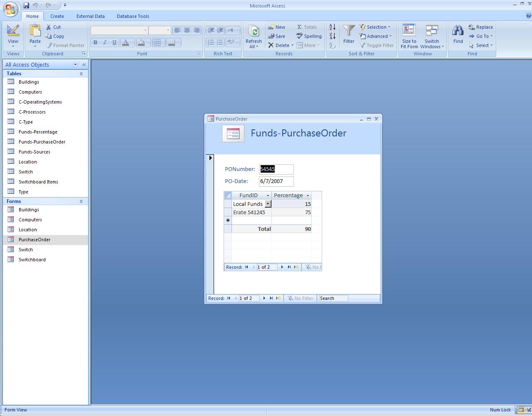Cut the selected content
532x416 pixels.
point(53,27)
